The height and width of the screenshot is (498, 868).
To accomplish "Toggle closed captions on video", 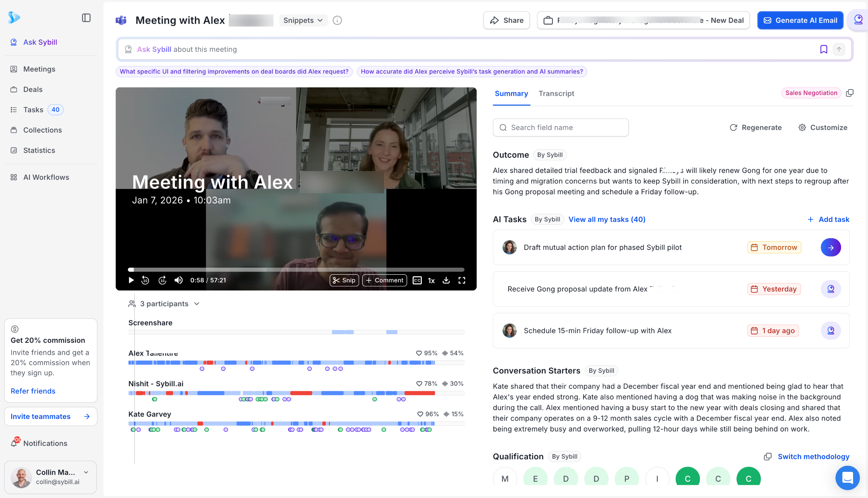I will coord(417,280).
